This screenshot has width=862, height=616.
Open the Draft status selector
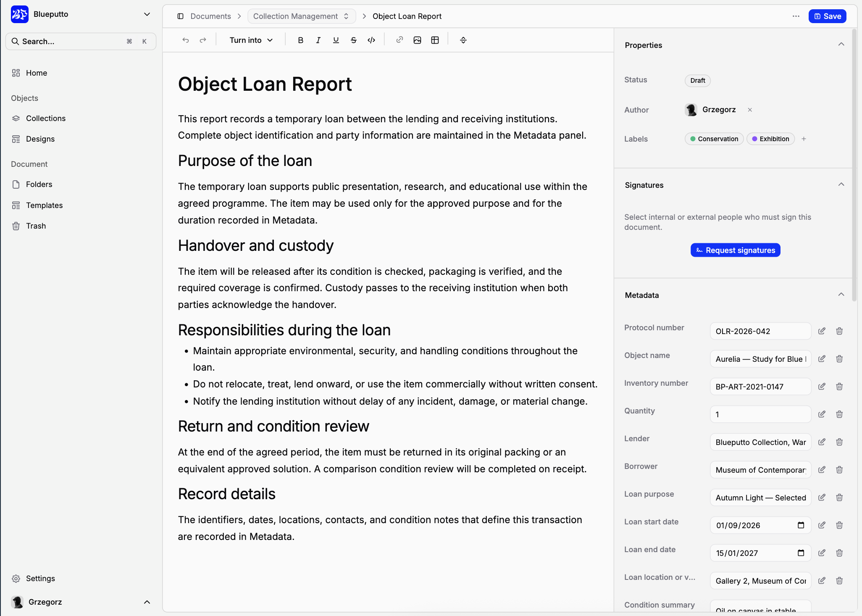point(698,81)
